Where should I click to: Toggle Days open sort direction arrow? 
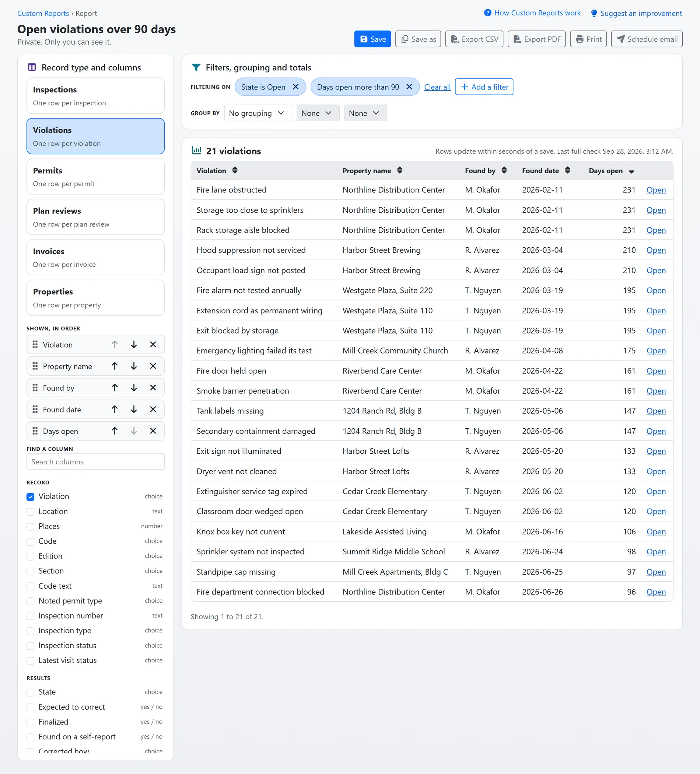[x=631, y=171]
